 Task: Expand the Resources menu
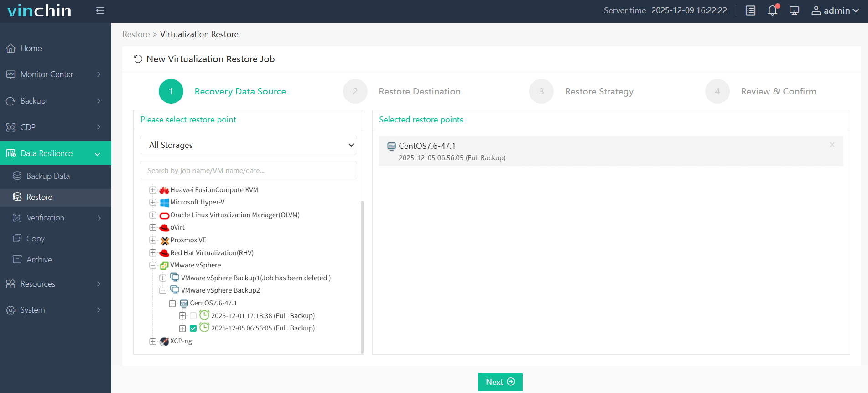click(x=56, y=284)
